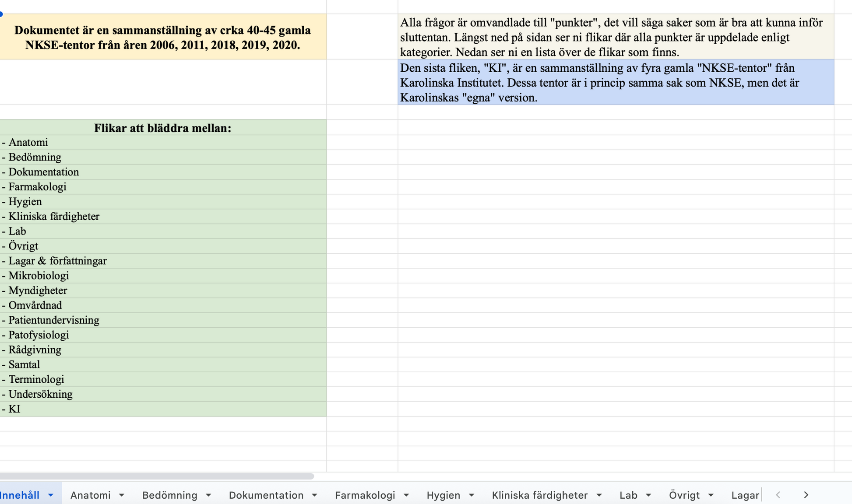Open the partially visible Lagar tab
Viewport: 852px width, 504px height.
tap(745, 495)
